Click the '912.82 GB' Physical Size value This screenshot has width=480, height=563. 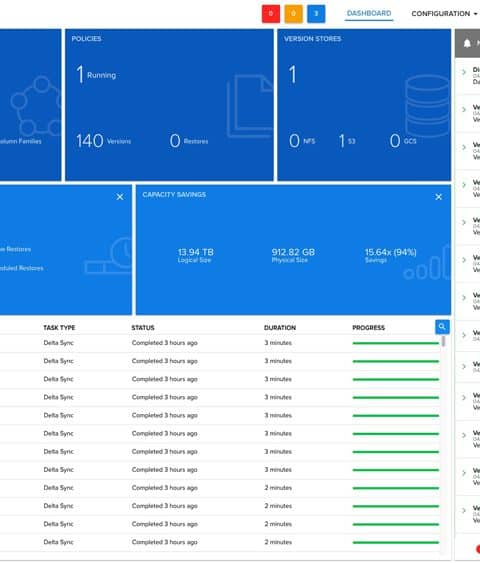click(293, 252)
